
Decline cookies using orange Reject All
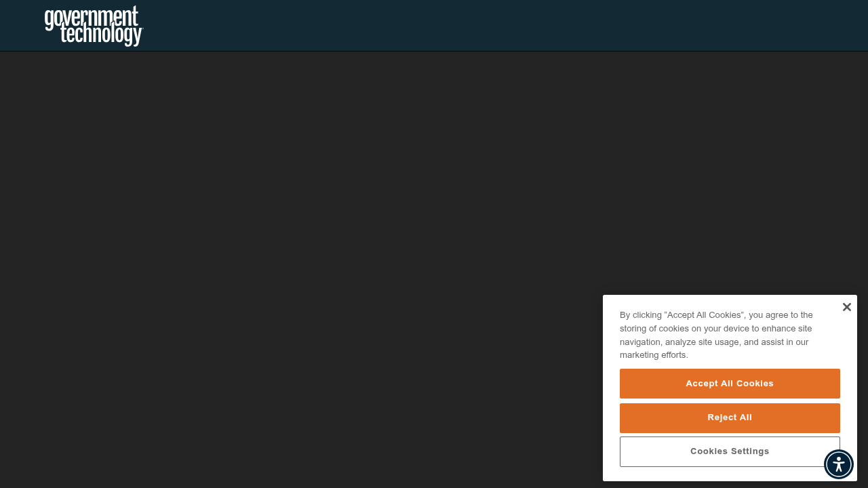pyautogui.click(x=730, y=418)
